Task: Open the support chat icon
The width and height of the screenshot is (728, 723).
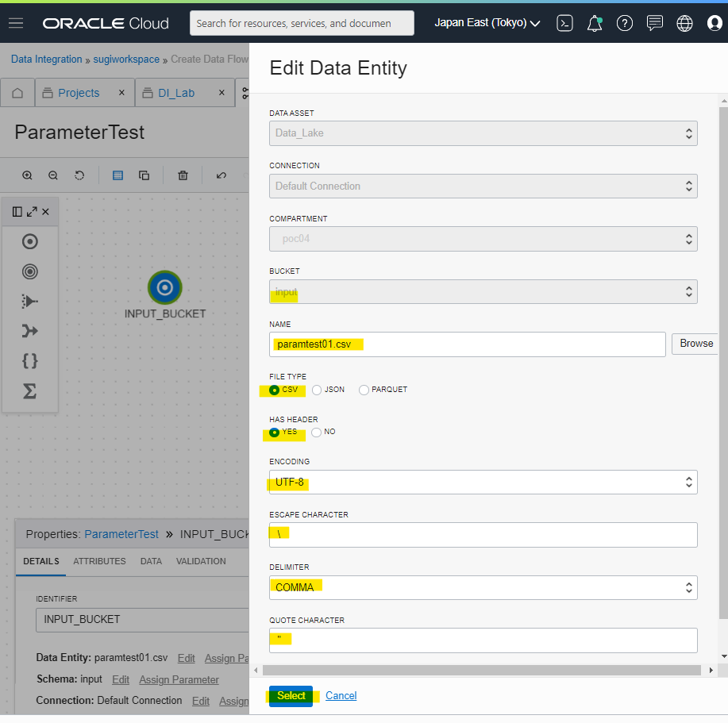Action: tap(655, 23)
